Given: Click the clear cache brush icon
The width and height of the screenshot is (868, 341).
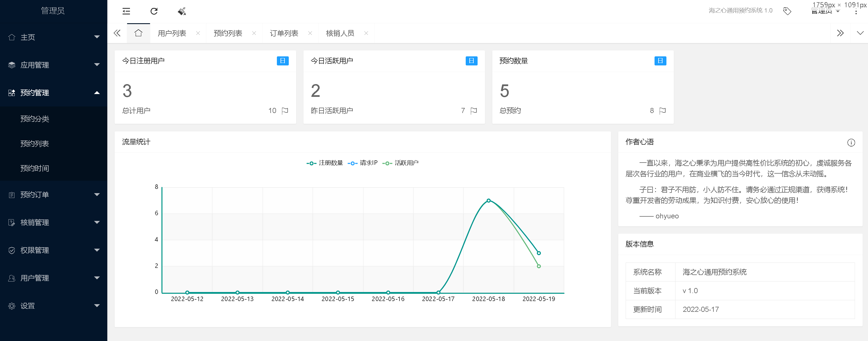Looking at the screenshot, I should point(182,11).
